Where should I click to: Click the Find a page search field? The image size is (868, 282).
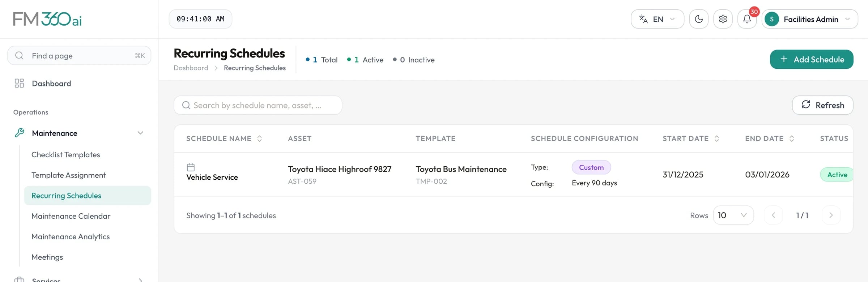pos(79,56)
